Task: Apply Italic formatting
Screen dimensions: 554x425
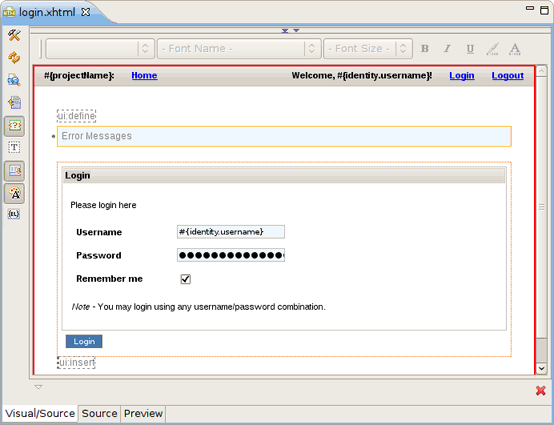Action: [x=447, y=48]
